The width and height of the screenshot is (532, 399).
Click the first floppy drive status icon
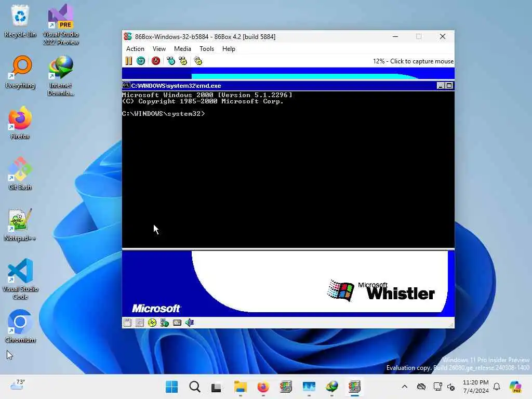pyautogui.click(x=127, y=323)
